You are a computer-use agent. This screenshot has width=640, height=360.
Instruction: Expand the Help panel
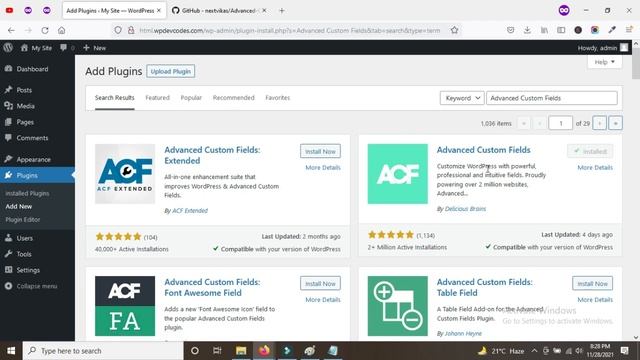pos(604,62)
